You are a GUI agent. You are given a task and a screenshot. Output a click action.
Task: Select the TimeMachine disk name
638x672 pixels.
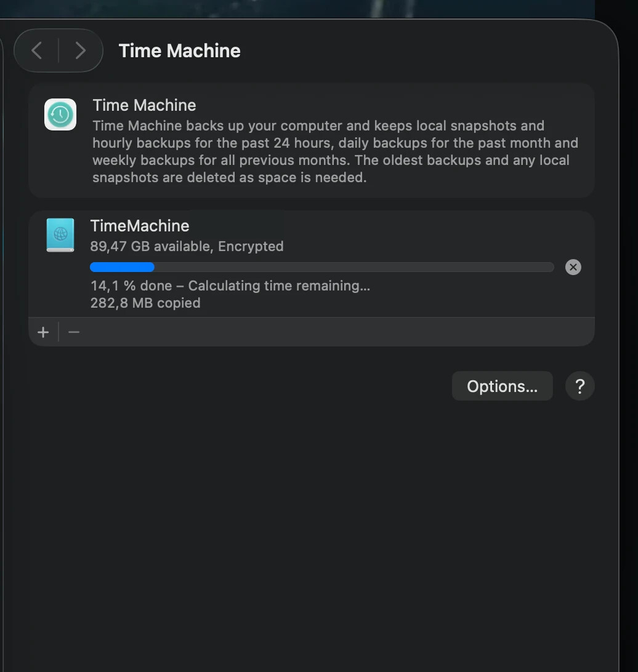140,226
